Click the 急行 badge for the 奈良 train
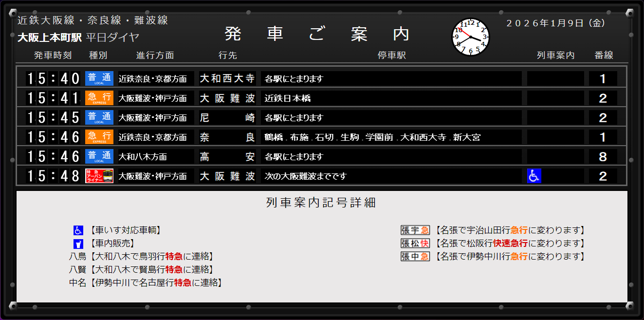Screen dimensions: 644x320 [99, 137]
